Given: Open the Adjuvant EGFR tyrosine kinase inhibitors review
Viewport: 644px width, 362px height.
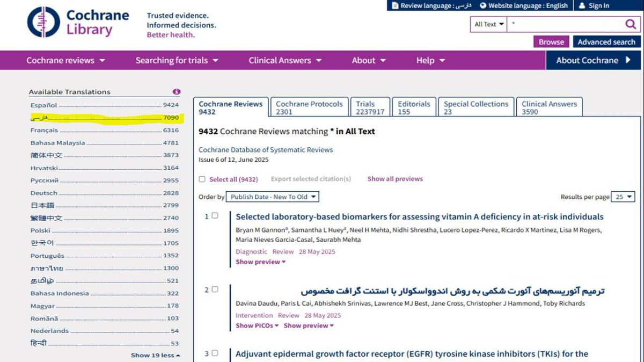Looking at the screenshot, I should tap(412, 354).
